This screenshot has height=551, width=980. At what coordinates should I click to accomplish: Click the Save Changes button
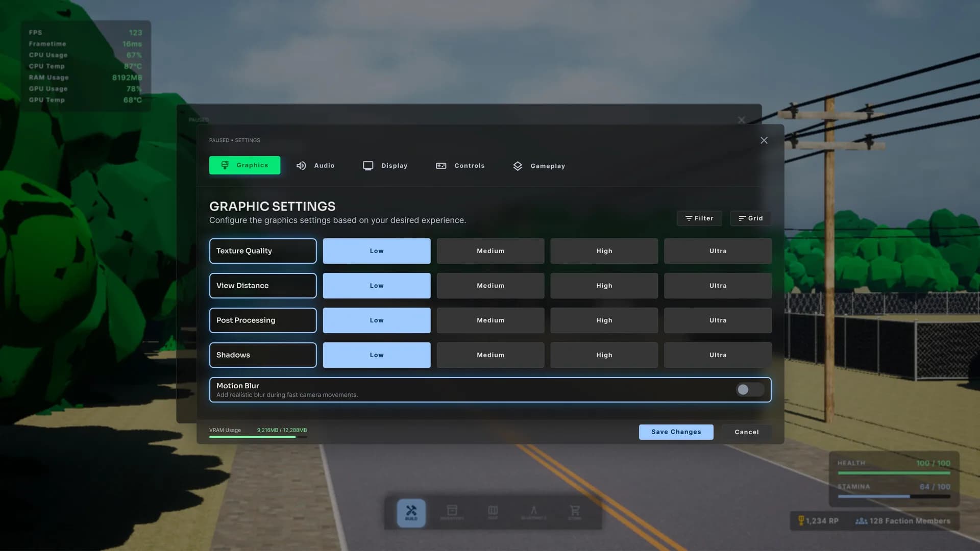[x=676, y=432]
